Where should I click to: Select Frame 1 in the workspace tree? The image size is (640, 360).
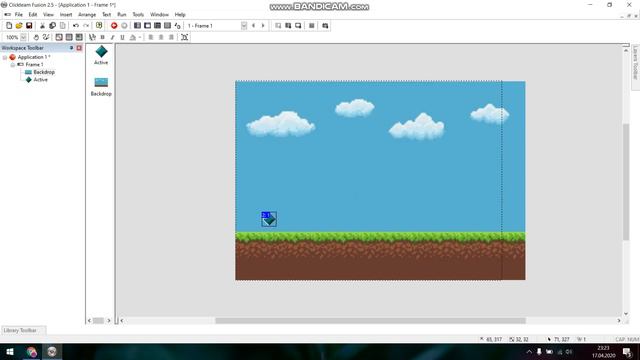[x=34, y=64]
